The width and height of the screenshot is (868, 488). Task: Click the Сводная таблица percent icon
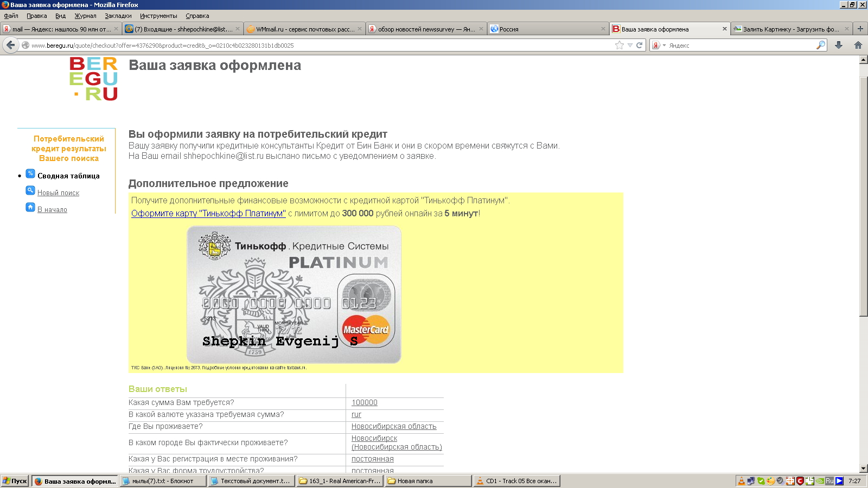(30, 174)
